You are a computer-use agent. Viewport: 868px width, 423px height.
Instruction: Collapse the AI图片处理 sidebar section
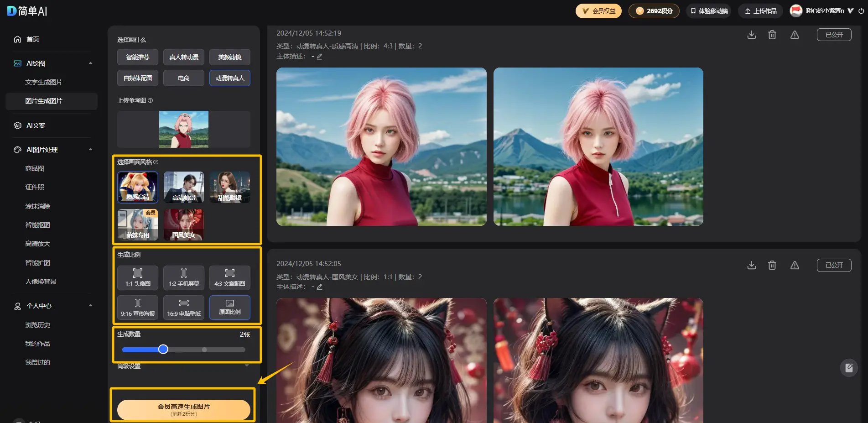point(90,150)
